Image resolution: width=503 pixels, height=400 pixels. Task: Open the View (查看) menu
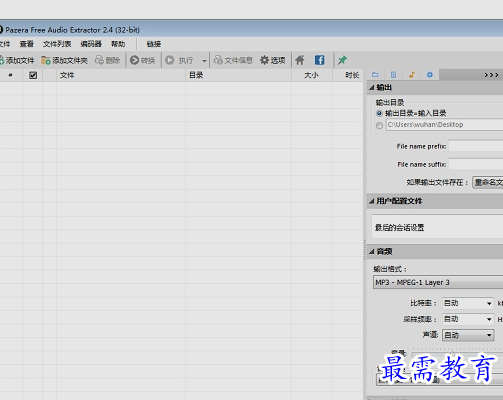pyautogui.click(x=26, y=44)
